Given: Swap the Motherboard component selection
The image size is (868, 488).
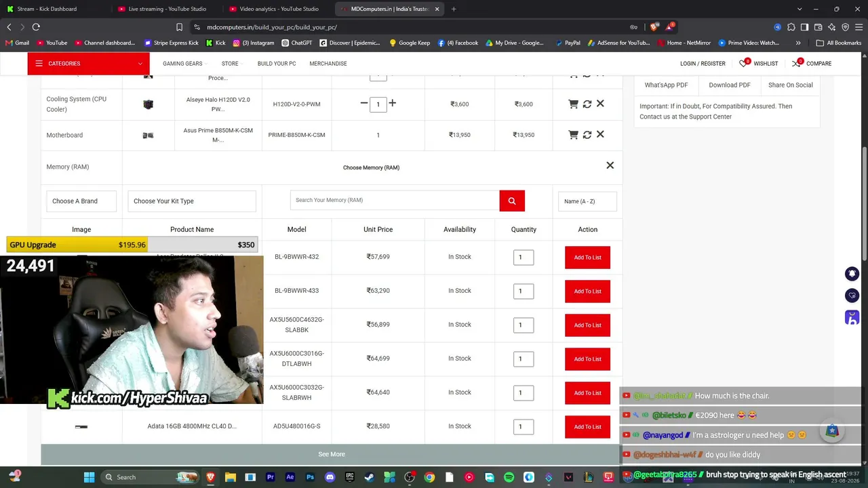Looking at the screenshot, I should tap(587, 135).
